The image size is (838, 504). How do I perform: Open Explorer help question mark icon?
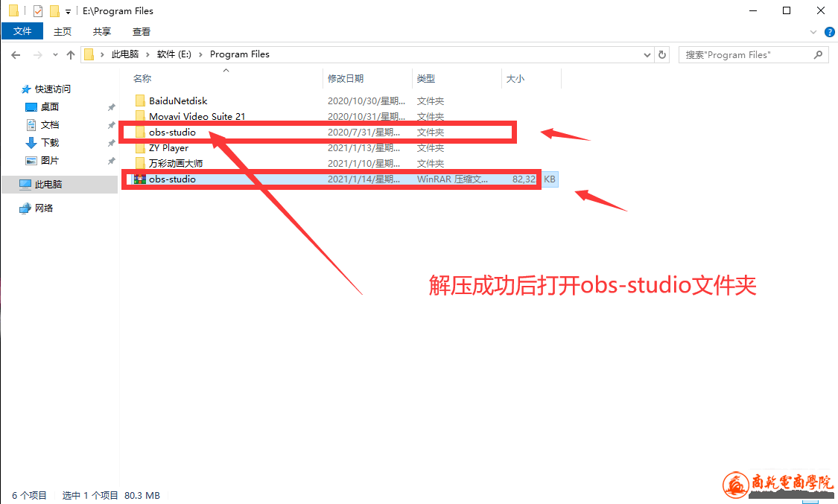(x=830, y=32)
